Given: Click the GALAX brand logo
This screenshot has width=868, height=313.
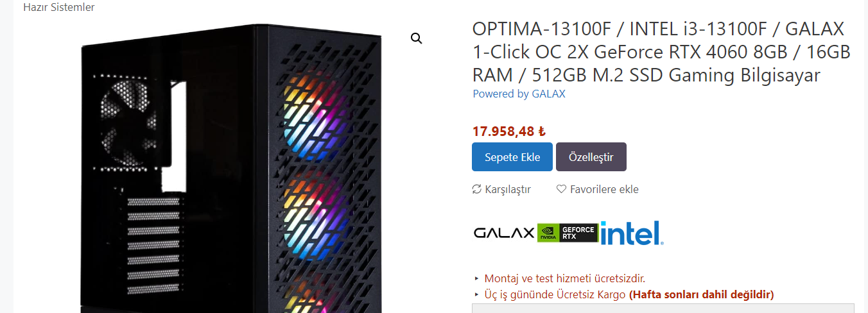Looking at the screenshot, I should pyautogui.click(x=504, y=233).
